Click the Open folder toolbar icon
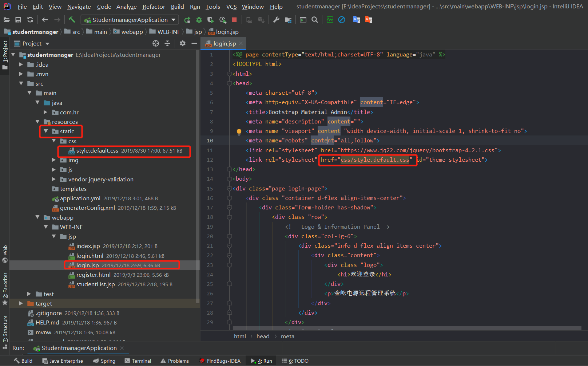Screen dimensions: 588x366 [x=7, y=20]
